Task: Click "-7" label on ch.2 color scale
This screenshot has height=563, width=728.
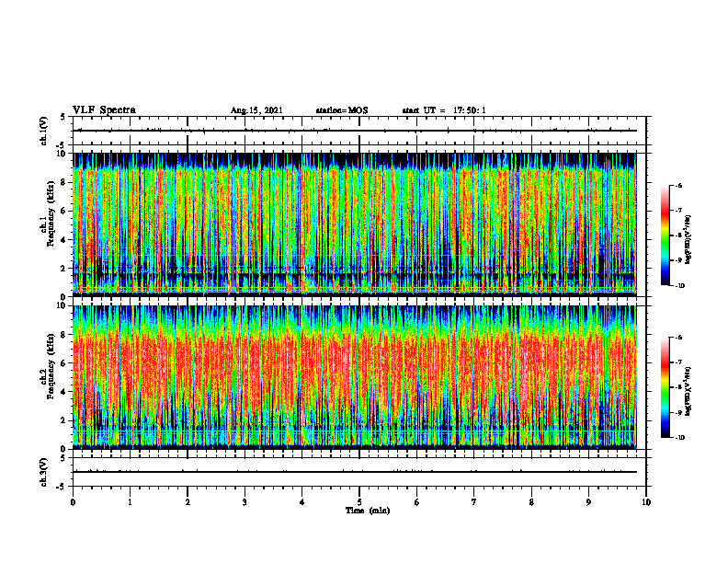Action: pyautogui.click(x=678, y=362)
